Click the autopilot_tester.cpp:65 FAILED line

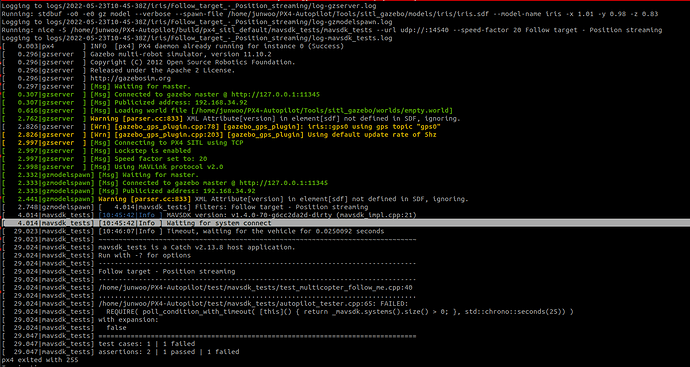253,304
